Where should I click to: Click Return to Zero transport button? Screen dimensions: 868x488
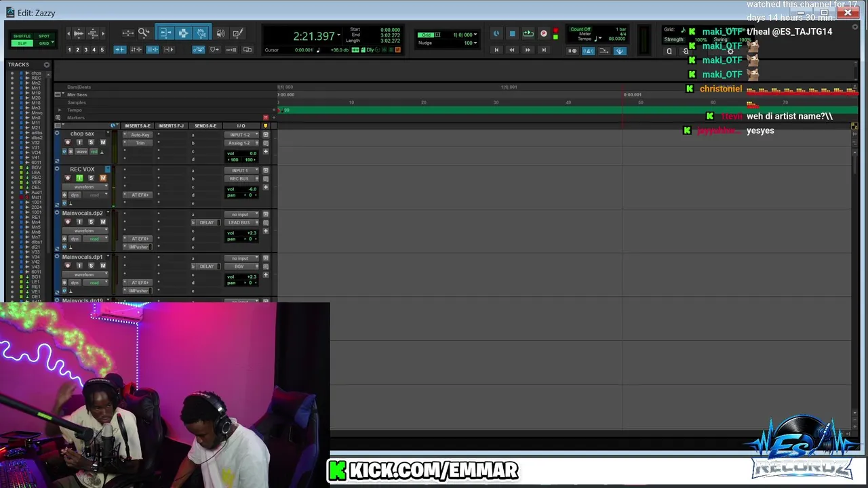coord(496,49)
